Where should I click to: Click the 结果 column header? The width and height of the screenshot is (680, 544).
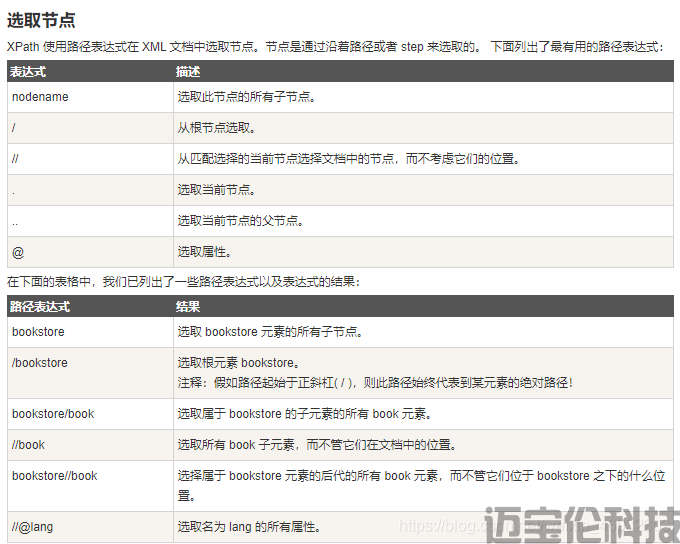188,306
